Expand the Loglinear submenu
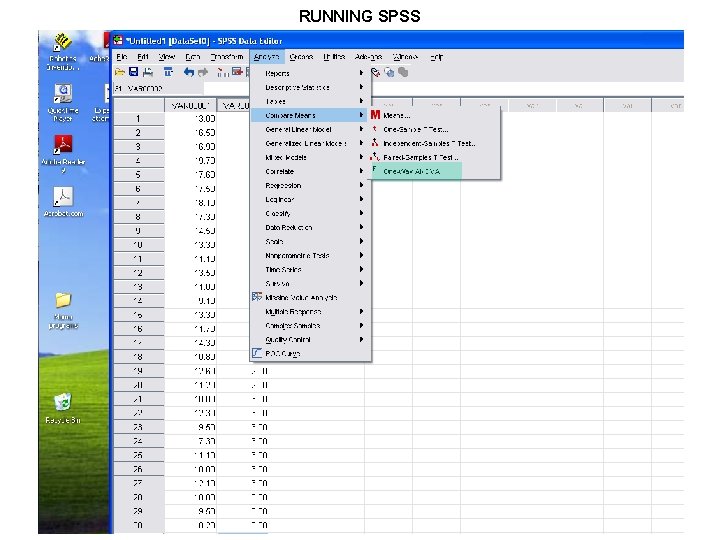Image resolution: width=720 pixels, height=540 pixels. (x=310, y=199)
